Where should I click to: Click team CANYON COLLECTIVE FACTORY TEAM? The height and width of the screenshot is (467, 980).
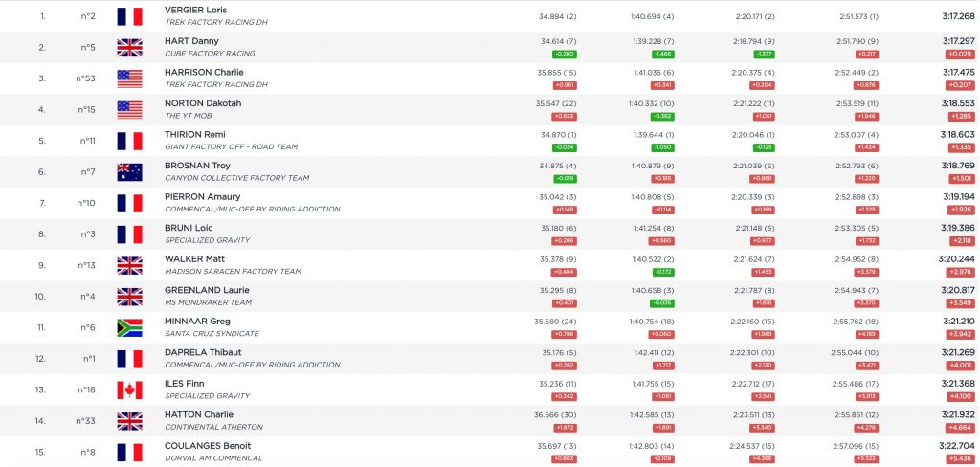tap(237, 178)
